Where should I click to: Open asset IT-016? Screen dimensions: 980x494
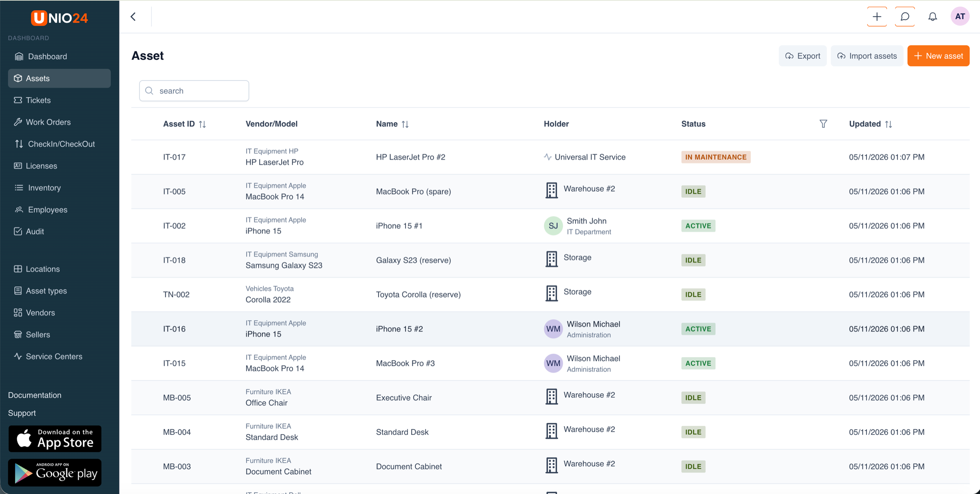pyautogui.click(x=174, y=329)
